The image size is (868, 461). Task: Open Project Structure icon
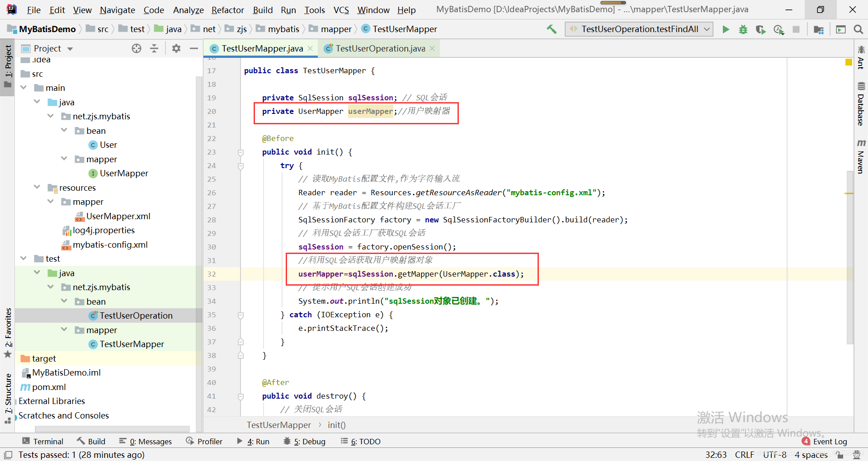[x=819, y=29]
